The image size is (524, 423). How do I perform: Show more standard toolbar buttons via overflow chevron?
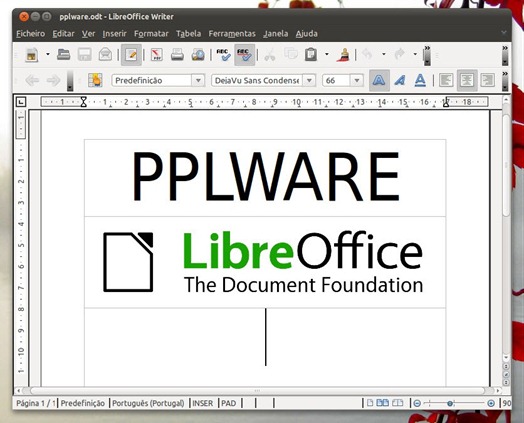point(505,55)
